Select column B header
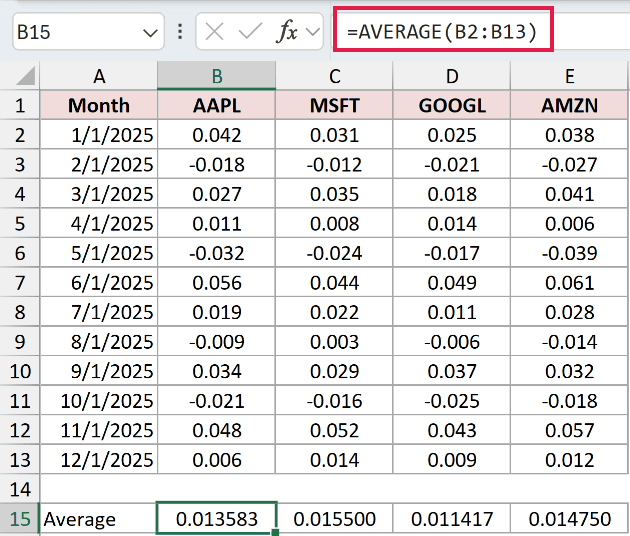 (x=217, y=76)
